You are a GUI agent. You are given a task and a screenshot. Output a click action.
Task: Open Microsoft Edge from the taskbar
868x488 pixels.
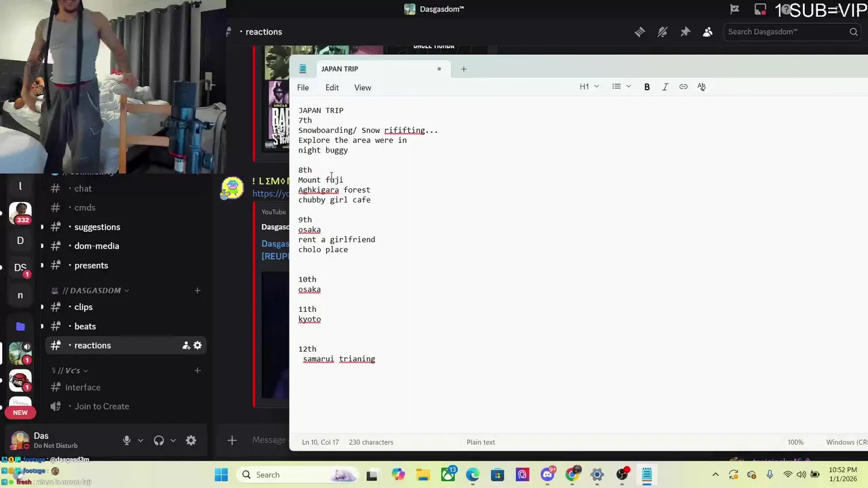click(473, 475)
